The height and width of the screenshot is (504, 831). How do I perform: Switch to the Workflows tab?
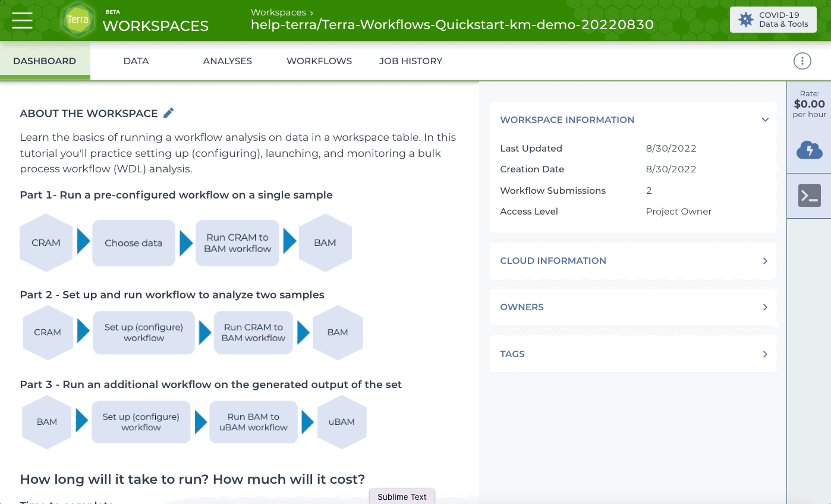click(319, 61)
